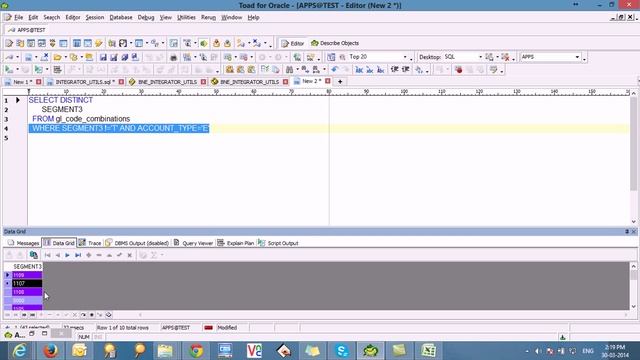The image size is (640, 360).
Task: Click the execute statement green play icon
Action: 9,70
